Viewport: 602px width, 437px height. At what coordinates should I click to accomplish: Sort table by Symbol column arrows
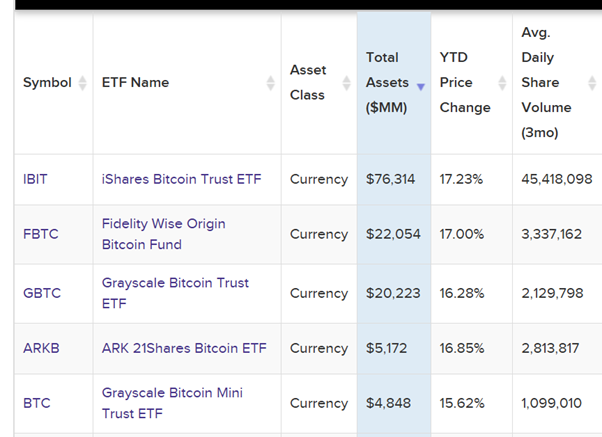click(83, 83)
